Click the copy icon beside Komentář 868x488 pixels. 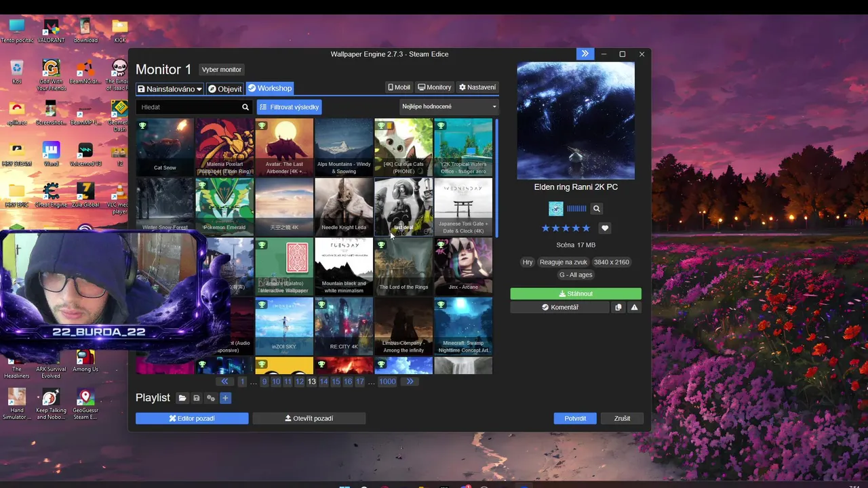pyautogui.click(x=618, y=308)
